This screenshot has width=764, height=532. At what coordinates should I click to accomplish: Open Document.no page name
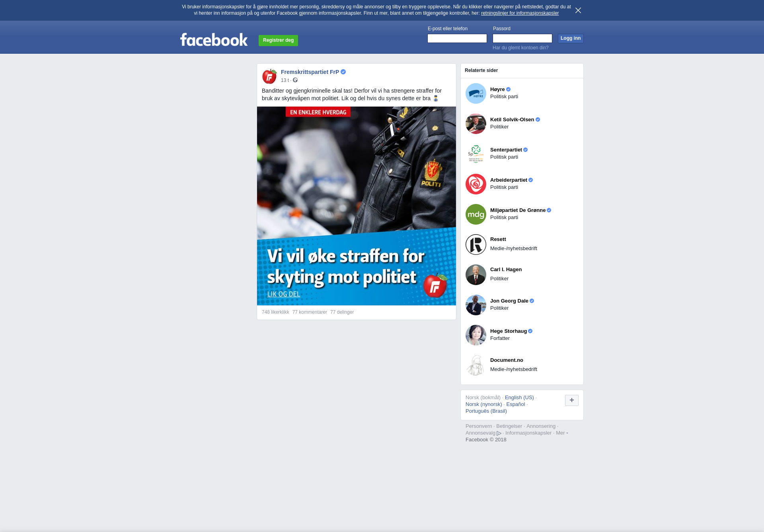point(507,360)
